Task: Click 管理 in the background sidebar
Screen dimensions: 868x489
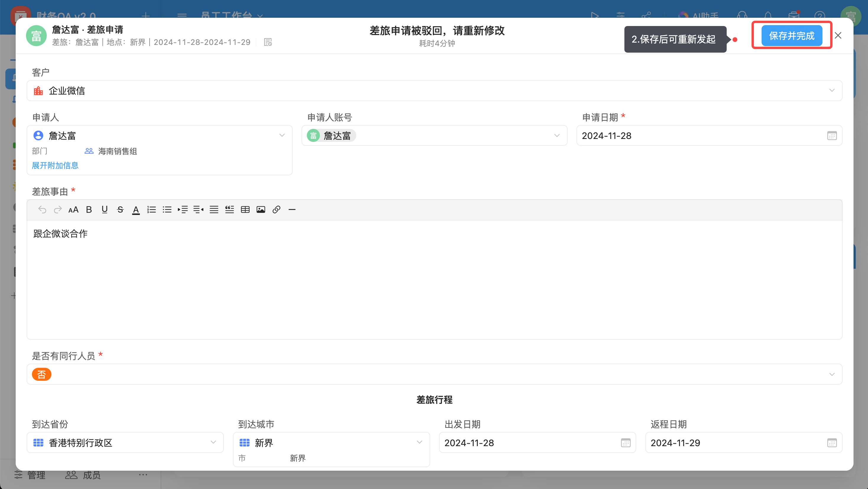Action: click(30, 475)
